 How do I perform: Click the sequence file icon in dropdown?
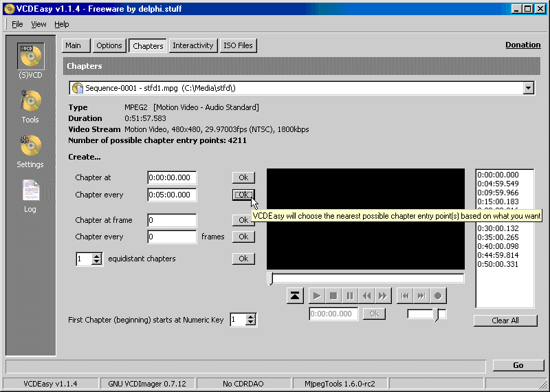(x=77, y=88)
